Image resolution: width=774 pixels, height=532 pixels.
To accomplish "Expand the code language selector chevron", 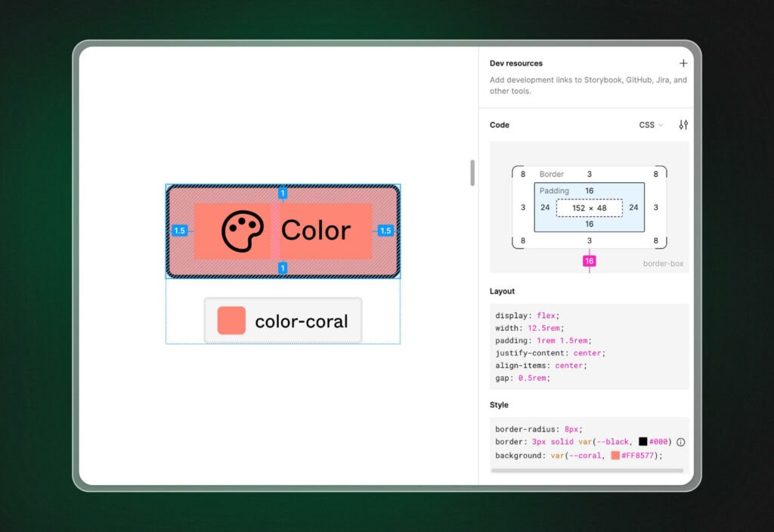I will click(661, 125).
